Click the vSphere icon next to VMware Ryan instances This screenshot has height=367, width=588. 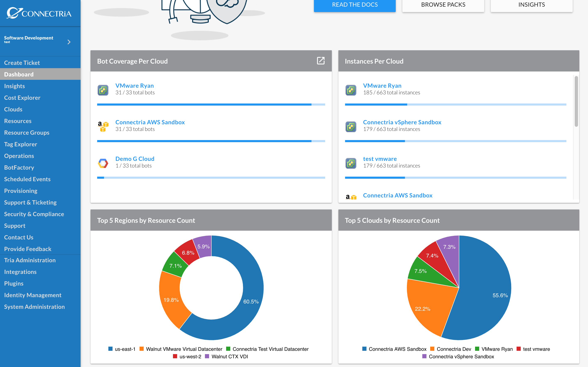click(x=351, y=90)
